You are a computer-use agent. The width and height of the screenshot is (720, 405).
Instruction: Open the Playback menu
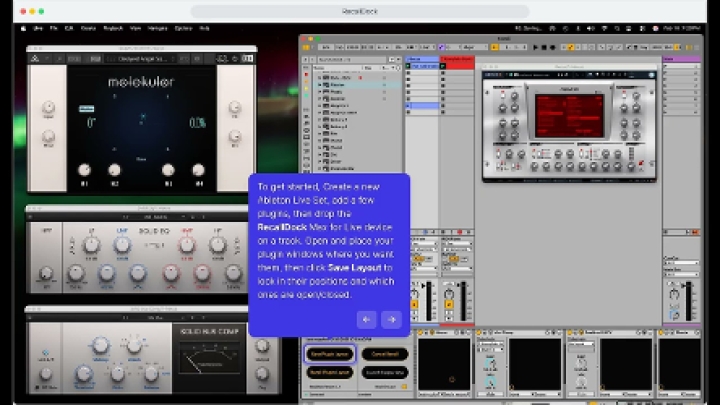pyautogui.click(x=113, y=28)
